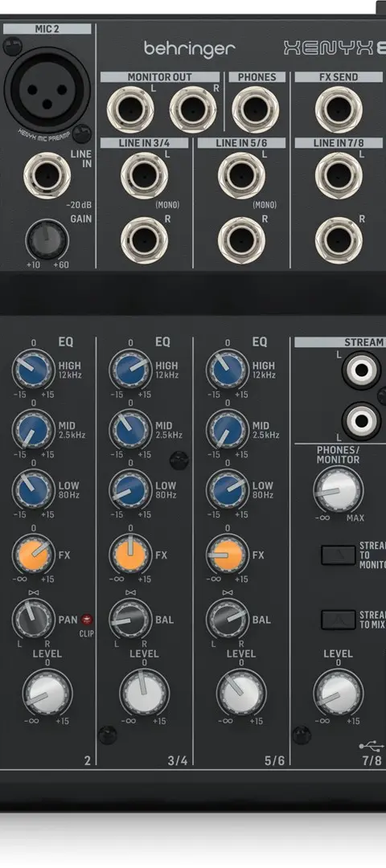386x868 pixels.
Task: Click the red CLIP LED on channel 2
Action: 86,620
